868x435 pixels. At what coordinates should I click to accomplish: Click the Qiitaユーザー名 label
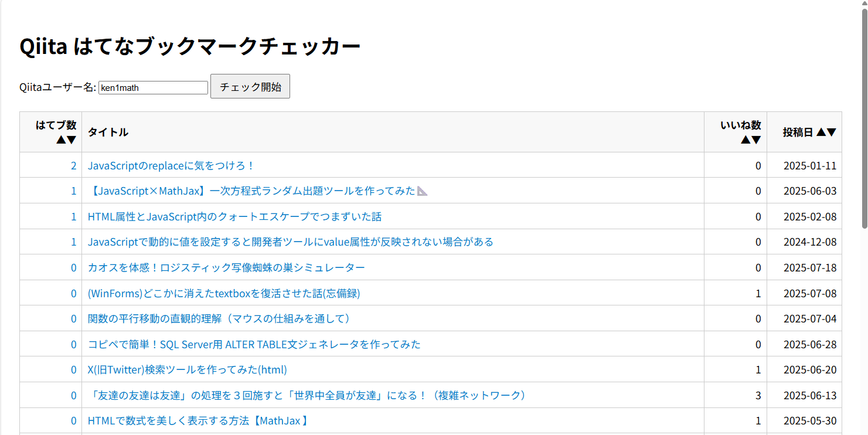click(58, 87)
